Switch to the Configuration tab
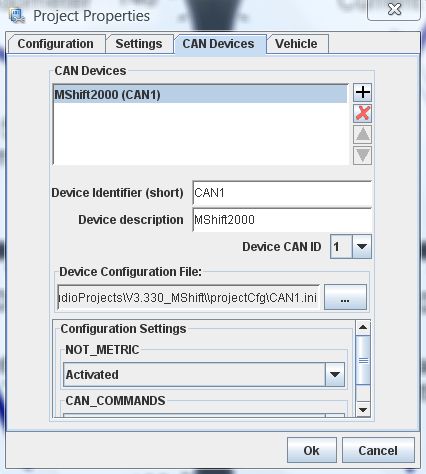Image resolution: width=426 pixels, height=474 pixels. (x=55, y=44)
